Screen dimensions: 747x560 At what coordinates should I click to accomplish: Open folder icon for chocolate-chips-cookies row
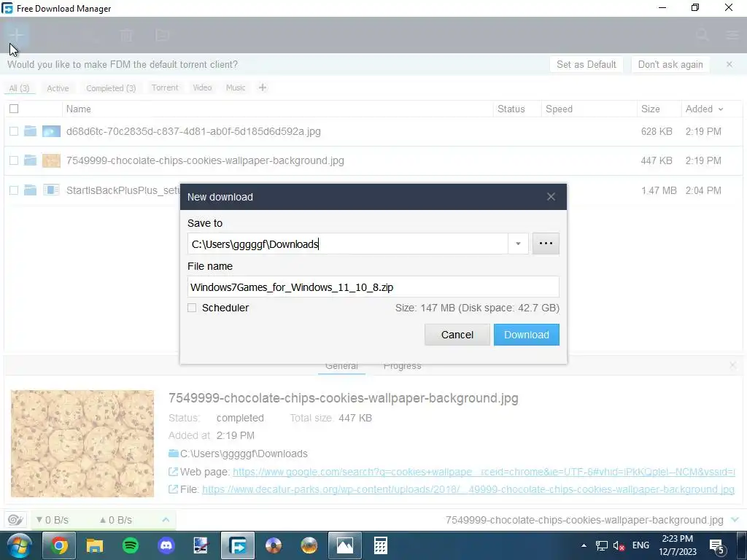(30, 160)
